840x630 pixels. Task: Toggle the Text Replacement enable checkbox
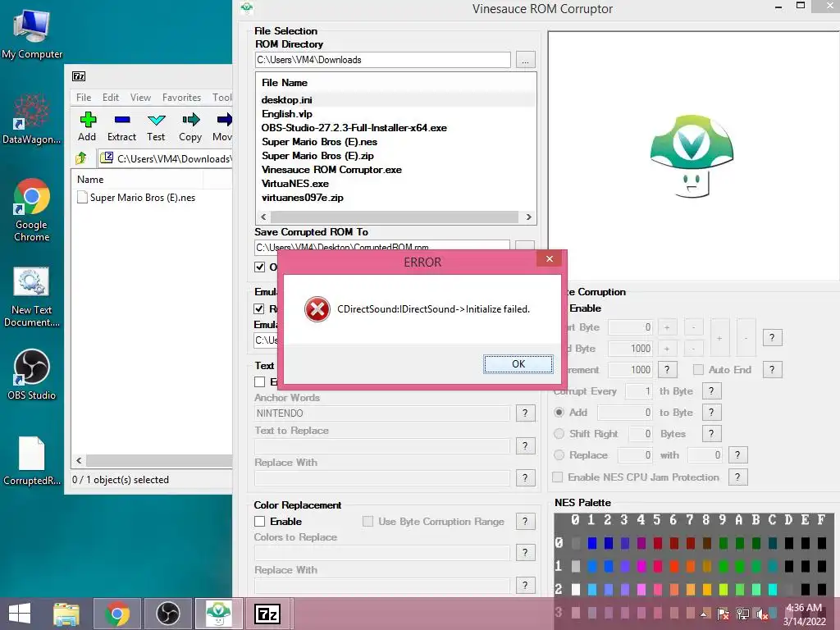click(x=260, y=382)
